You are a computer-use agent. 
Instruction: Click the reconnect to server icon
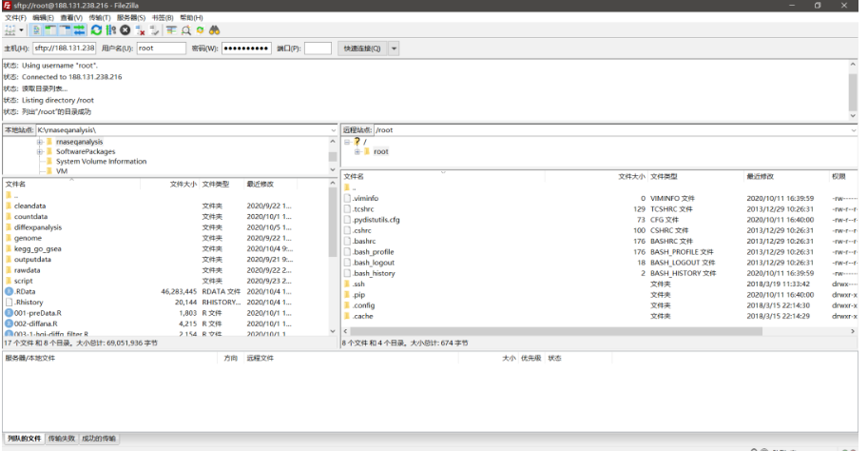pyautogui.click(x=155, y=30)
